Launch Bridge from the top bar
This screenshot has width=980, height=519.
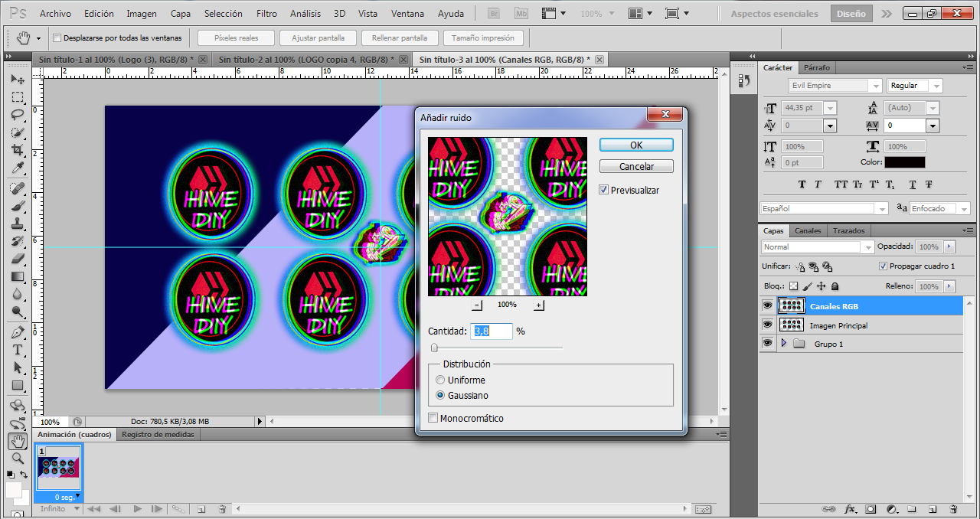(x=495, y=13)
